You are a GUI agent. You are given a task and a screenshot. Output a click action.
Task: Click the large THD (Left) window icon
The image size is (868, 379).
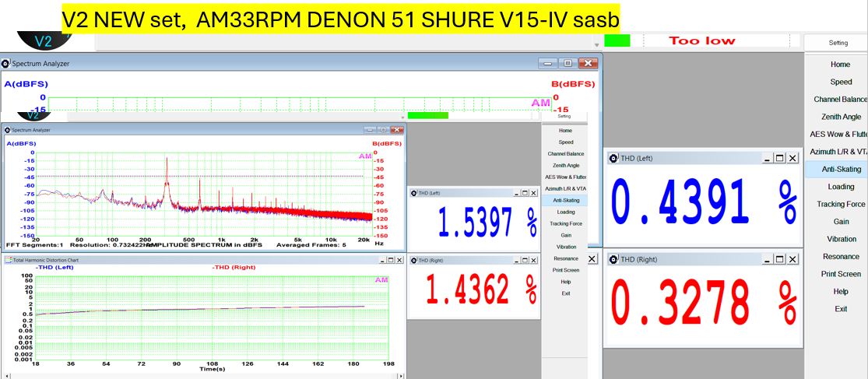click(613, 158)
